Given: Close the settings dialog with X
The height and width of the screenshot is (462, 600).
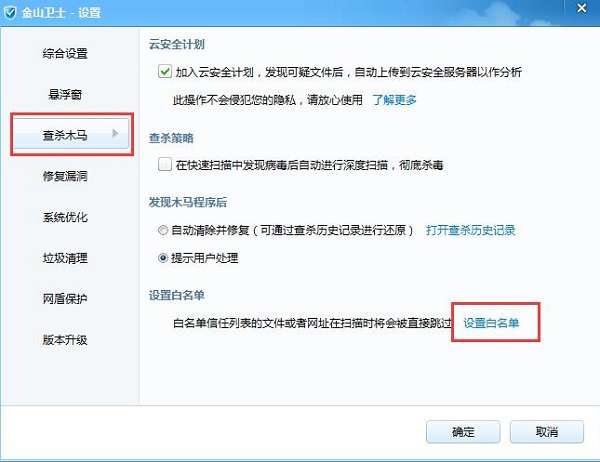Looking at the screenshot, I should [582, 8].
